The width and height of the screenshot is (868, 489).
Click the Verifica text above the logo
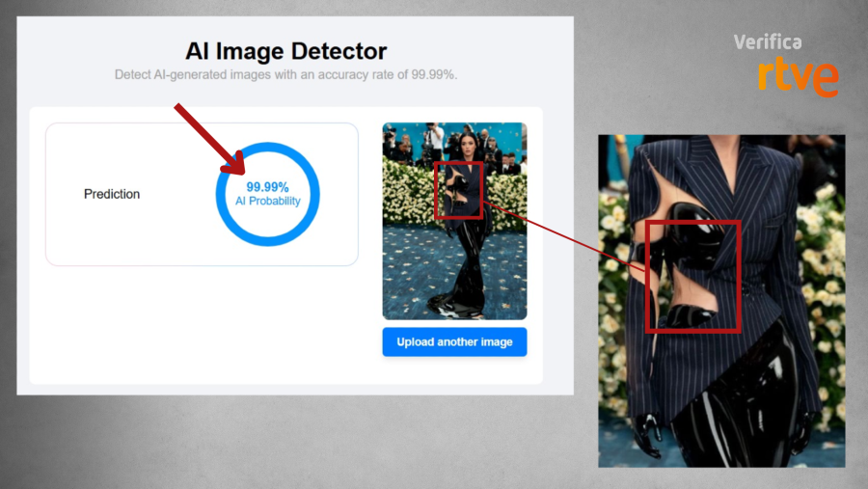(x=767, y=41)
